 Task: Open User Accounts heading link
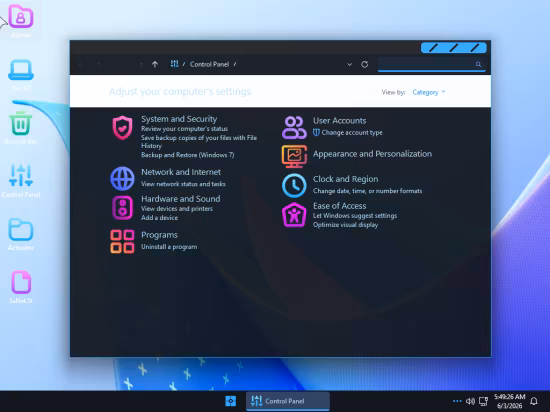pos(340,121)
